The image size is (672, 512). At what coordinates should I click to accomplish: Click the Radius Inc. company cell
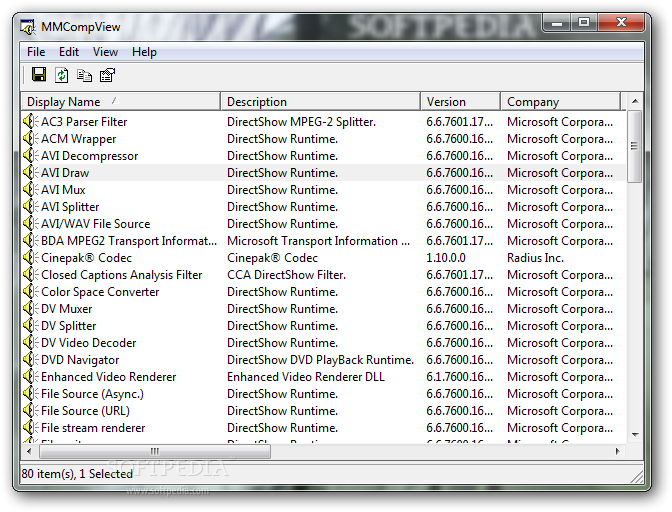click(x=535, y=257)
